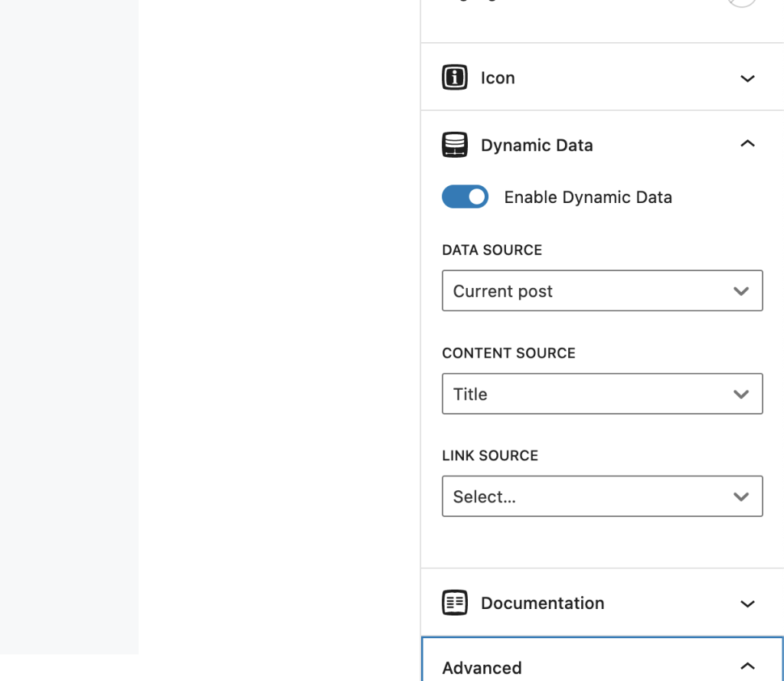The width and height of the screenshot is (784, 681).
Task: Toggle off Enable Dynamic Data switch
Action: (465, 197)
